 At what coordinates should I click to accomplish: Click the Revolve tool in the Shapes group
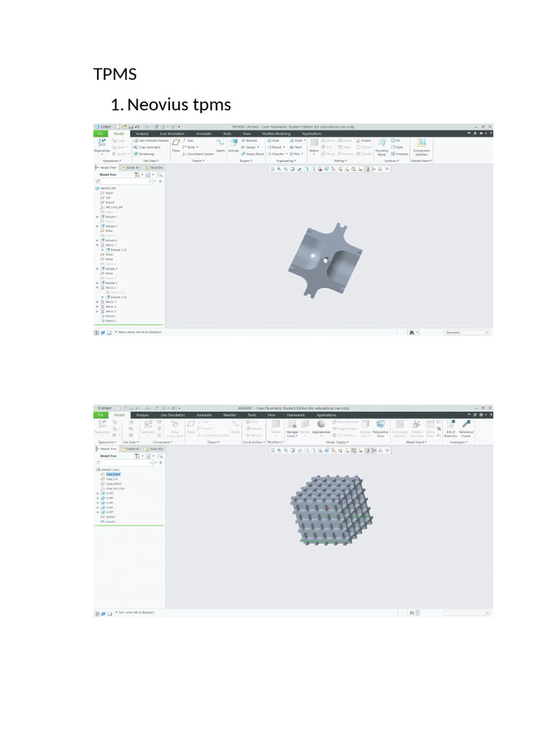click(x=249, y=141)
